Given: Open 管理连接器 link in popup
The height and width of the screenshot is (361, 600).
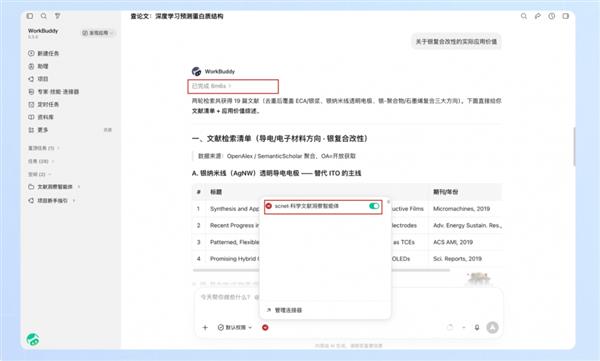Looking at the screenshot, I should (x=284, y=310).
